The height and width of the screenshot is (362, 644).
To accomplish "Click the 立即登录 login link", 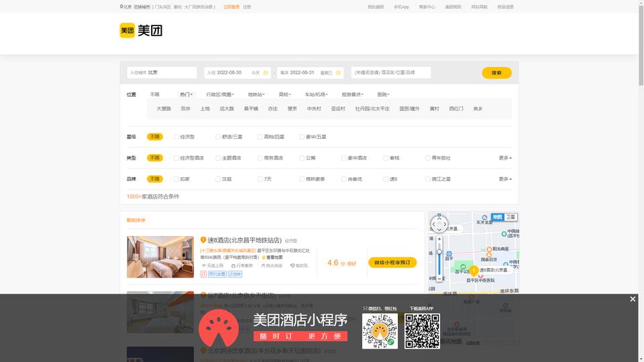I will coord(231,7).
